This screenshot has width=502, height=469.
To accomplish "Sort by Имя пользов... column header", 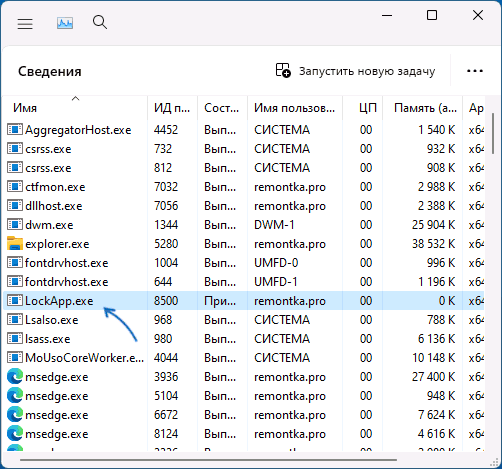I will [295, 108].
